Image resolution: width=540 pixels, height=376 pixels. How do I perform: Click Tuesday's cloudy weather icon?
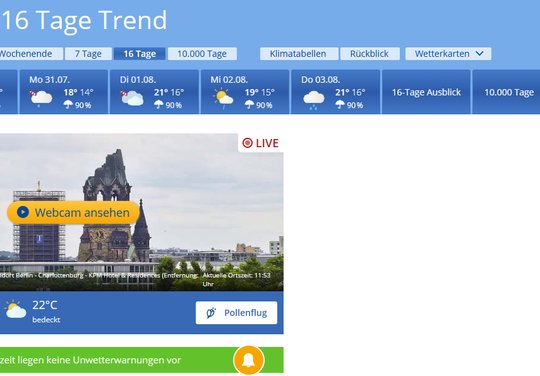(x=132, y=98)
